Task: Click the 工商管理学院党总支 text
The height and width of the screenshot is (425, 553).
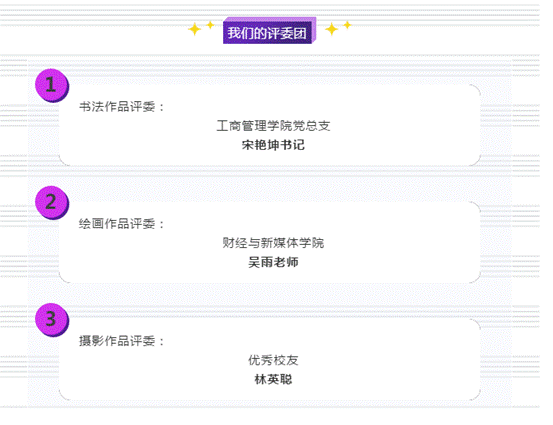Action: click(273, 126)
